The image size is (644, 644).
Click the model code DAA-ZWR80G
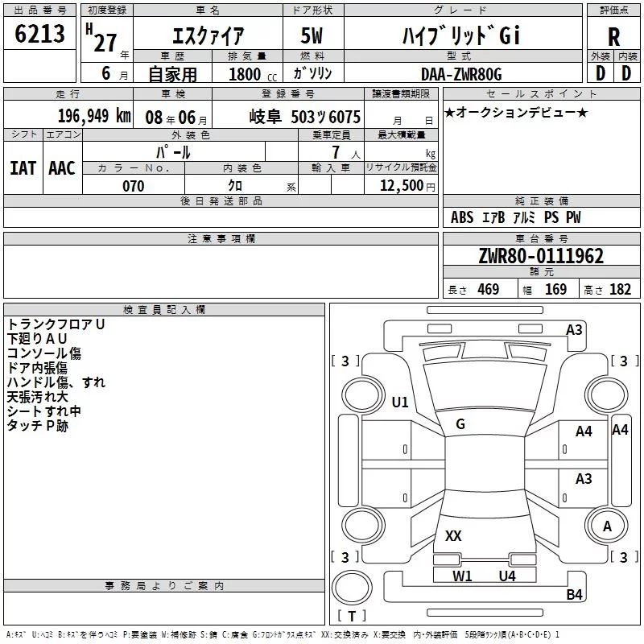461,74
